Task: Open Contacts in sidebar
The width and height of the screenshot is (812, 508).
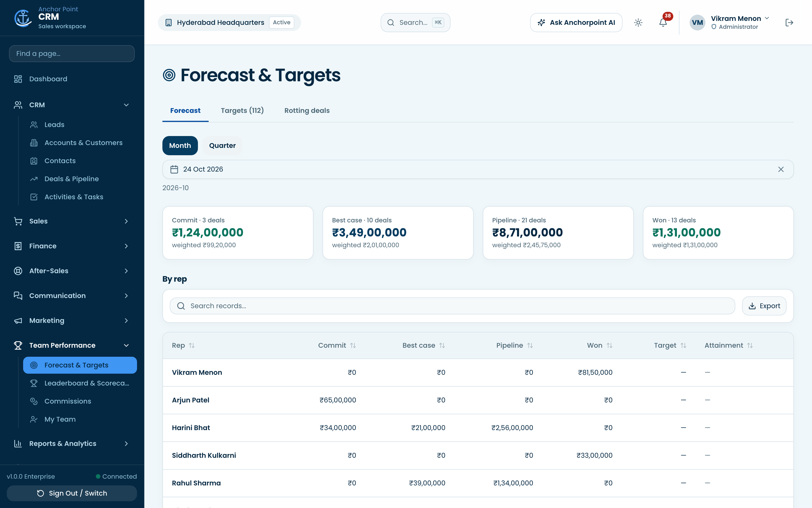Action: click(x=80, y=161)
